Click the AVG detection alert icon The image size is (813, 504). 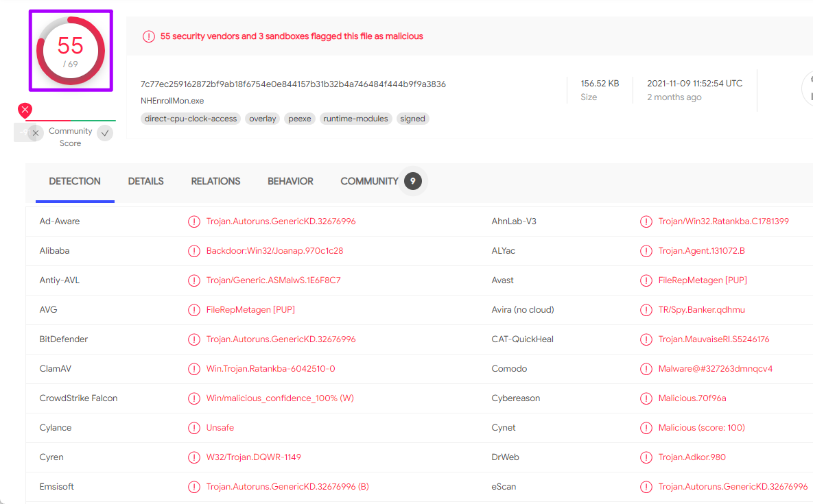[194, 310]
